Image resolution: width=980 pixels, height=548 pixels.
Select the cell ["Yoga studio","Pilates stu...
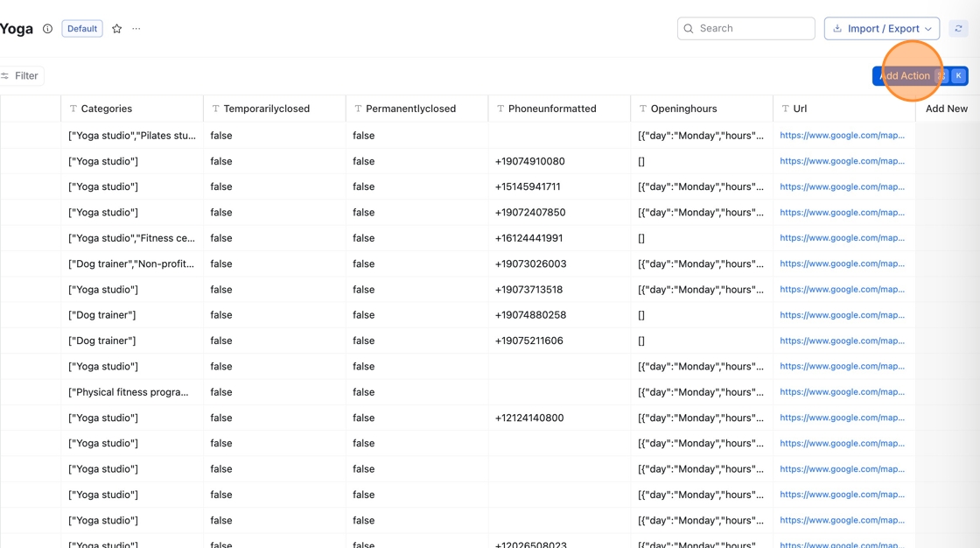click(132, 136)
